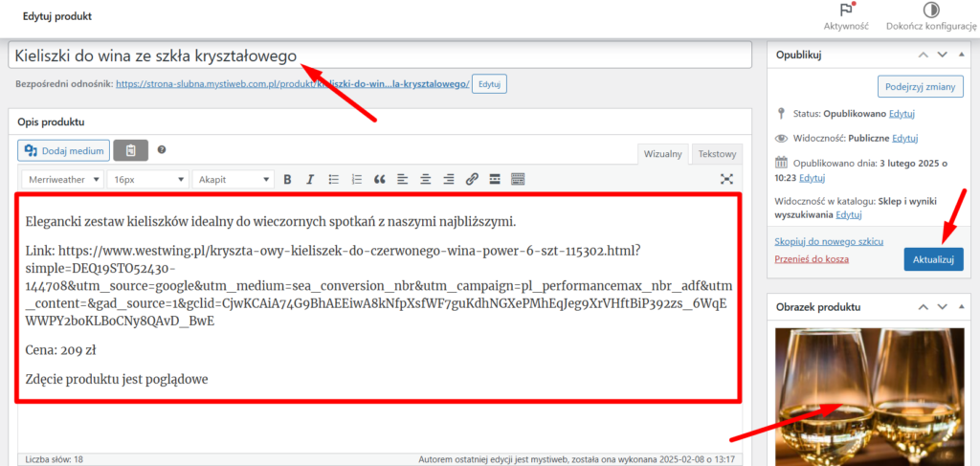
Task: Apply blockquote formatting
Action: [x=380, y=179]
